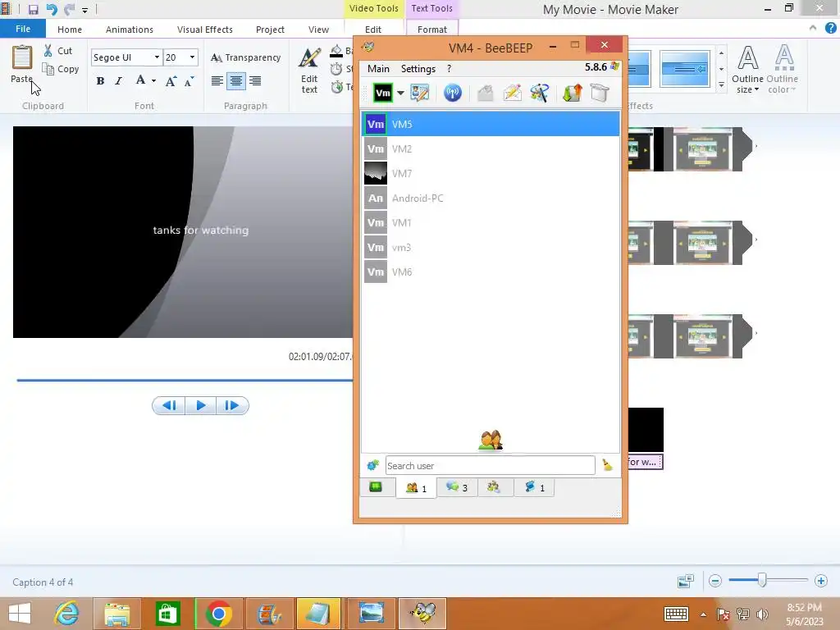840x630 pixels.
Task: Open the font color dropdown arrow
Action: 153,81
